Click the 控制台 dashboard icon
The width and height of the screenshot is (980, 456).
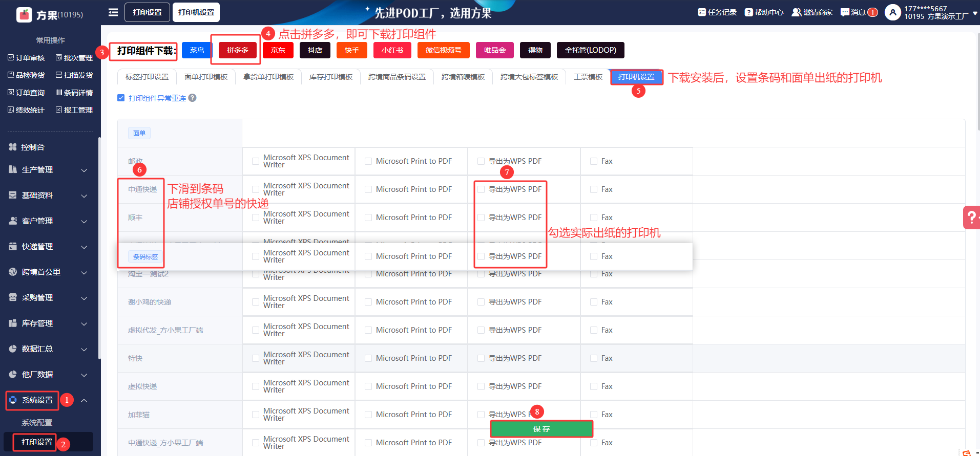click(x=13, y=147)
